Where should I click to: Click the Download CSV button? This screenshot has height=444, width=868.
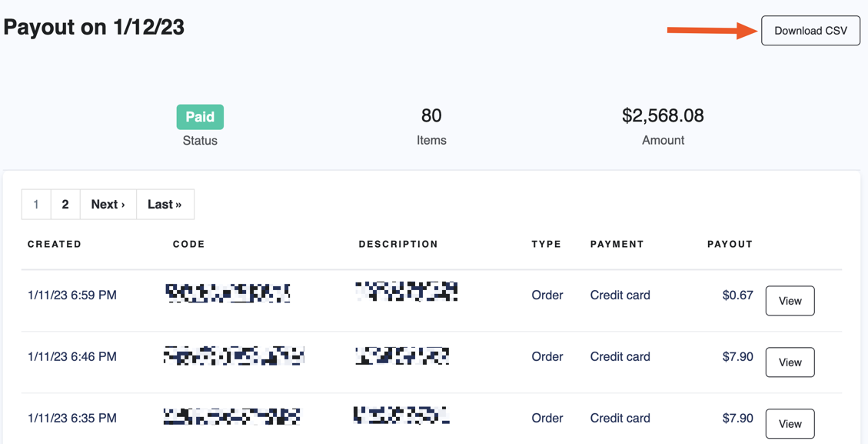[810, 31]
